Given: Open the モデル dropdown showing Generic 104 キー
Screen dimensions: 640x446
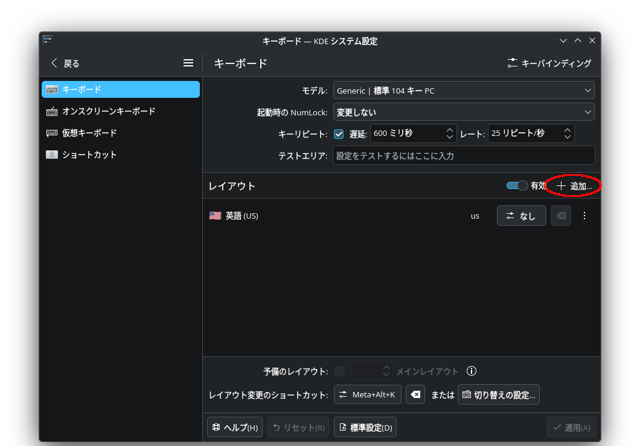Looking at the screenshot, I should click(x=464, y=91).
